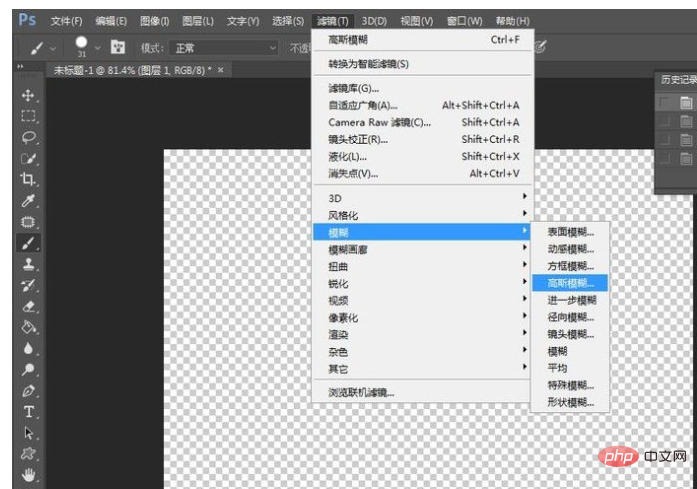Select the Quick Selection tool
This screenshot has width=697, height=489.
pyautogui.click(x=28, y=158)
